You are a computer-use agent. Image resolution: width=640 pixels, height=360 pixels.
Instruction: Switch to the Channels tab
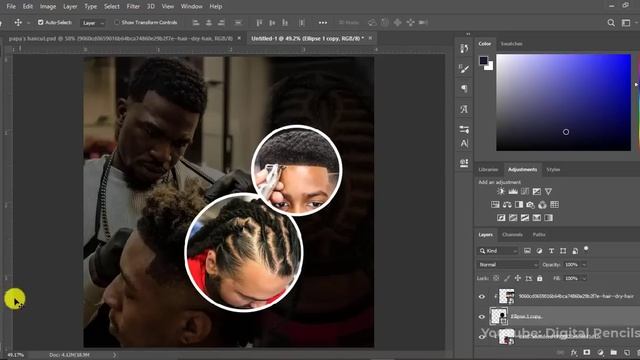click(512, 235)
